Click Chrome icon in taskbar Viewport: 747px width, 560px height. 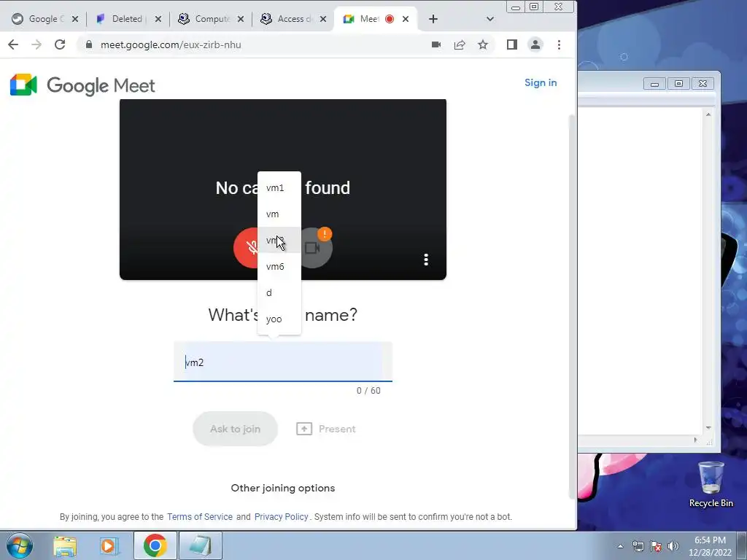click(155, 545)
